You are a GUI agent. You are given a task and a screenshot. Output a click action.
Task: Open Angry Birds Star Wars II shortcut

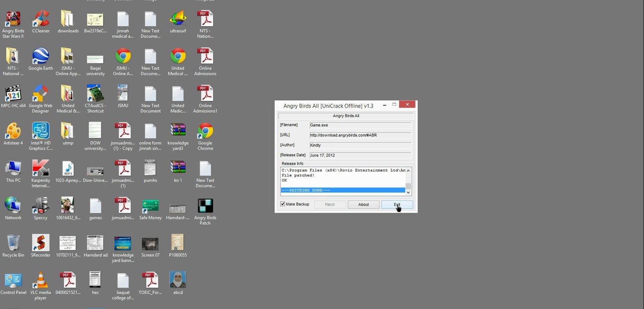13,19
